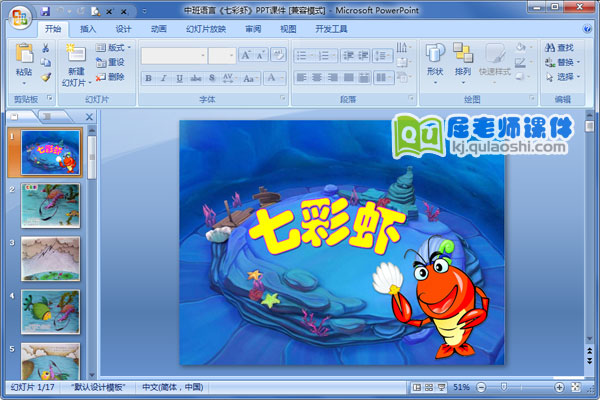This screenshot has height=400, width=600.
Task: Zoom out with minus button
Action: point(481,387)
